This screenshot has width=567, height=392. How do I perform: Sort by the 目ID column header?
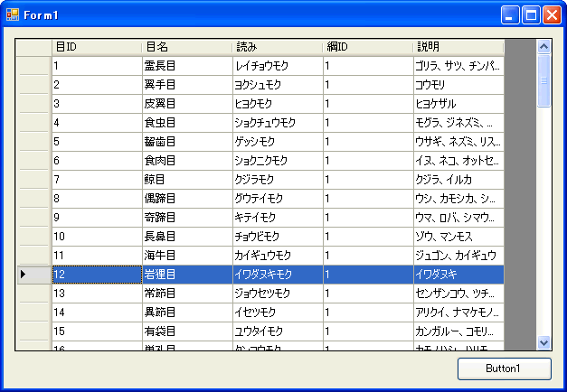97,47
